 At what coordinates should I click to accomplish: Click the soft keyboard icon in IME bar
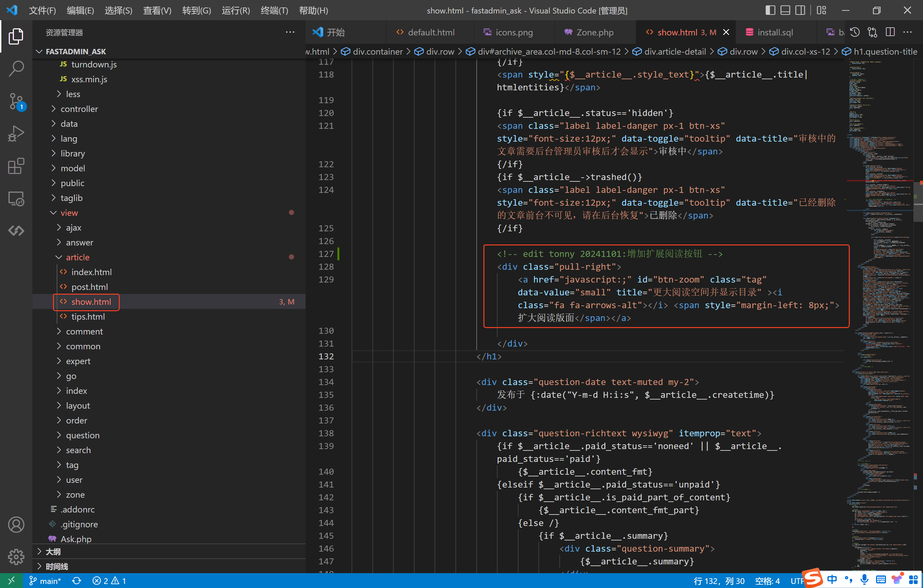[x=881, y=580]
